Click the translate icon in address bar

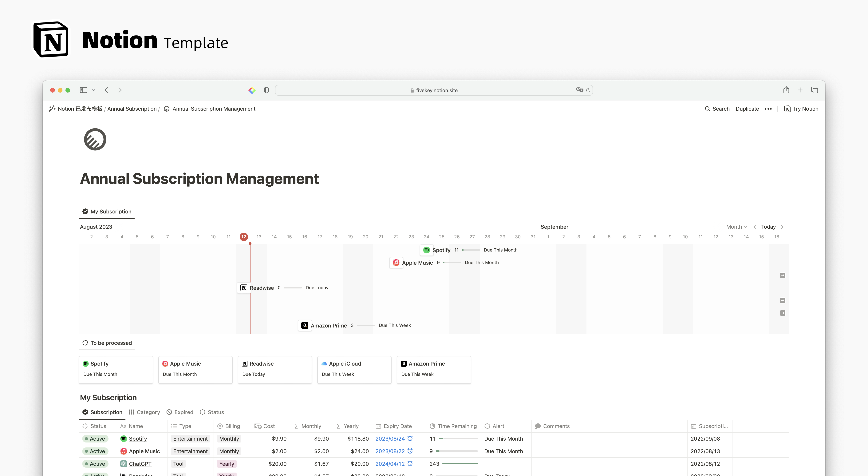point(580,90)
